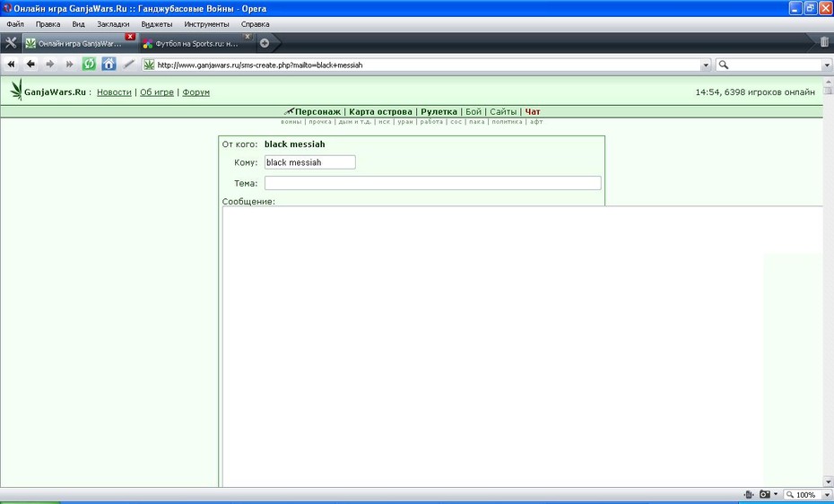
Task: Go forward with the Forward arrow
Action: (49, 65)
